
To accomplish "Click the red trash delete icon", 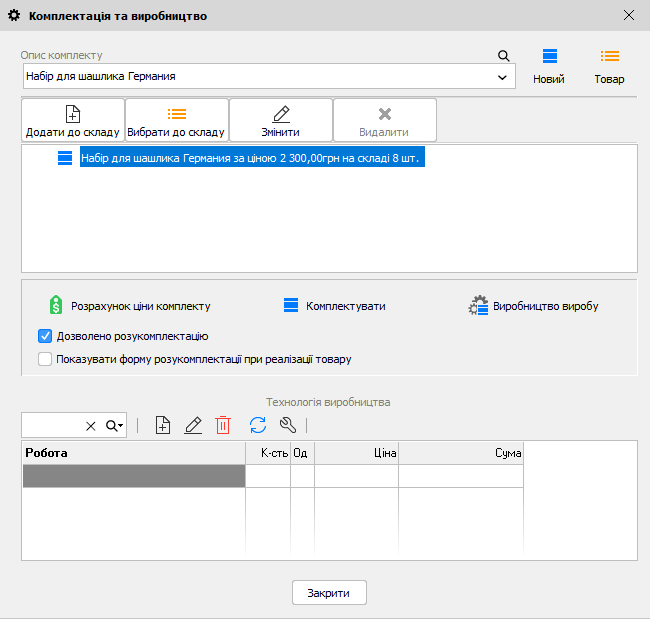I will click(x=223, y=426).
